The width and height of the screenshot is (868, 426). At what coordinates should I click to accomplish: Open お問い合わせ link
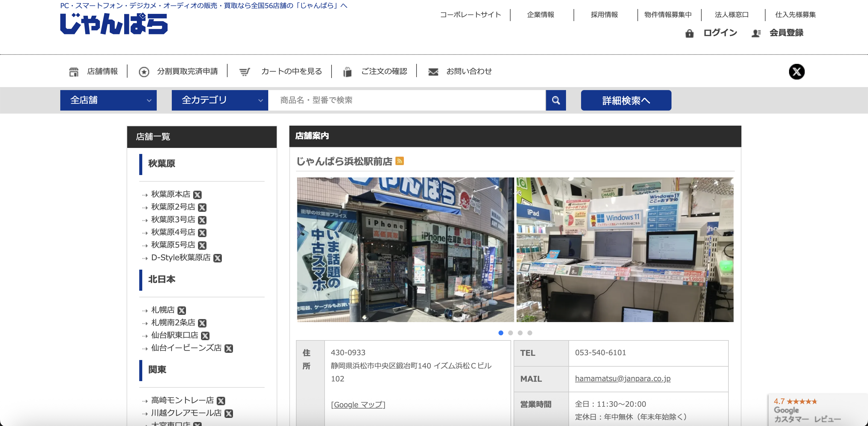tap(469, 71)
